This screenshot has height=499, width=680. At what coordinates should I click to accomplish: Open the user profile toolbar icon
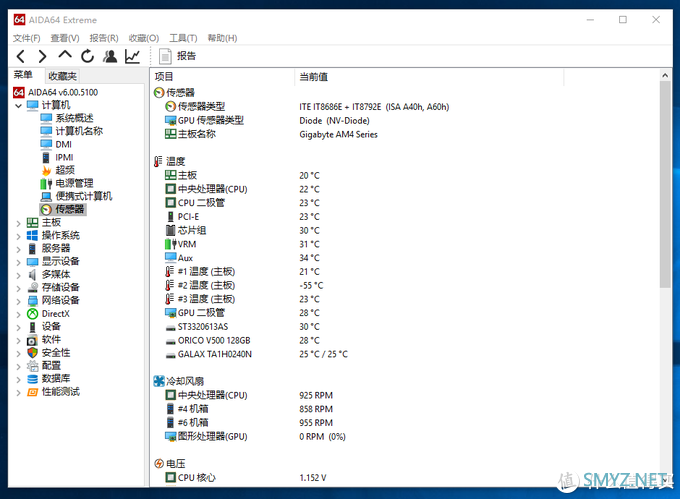pos(110,56)
